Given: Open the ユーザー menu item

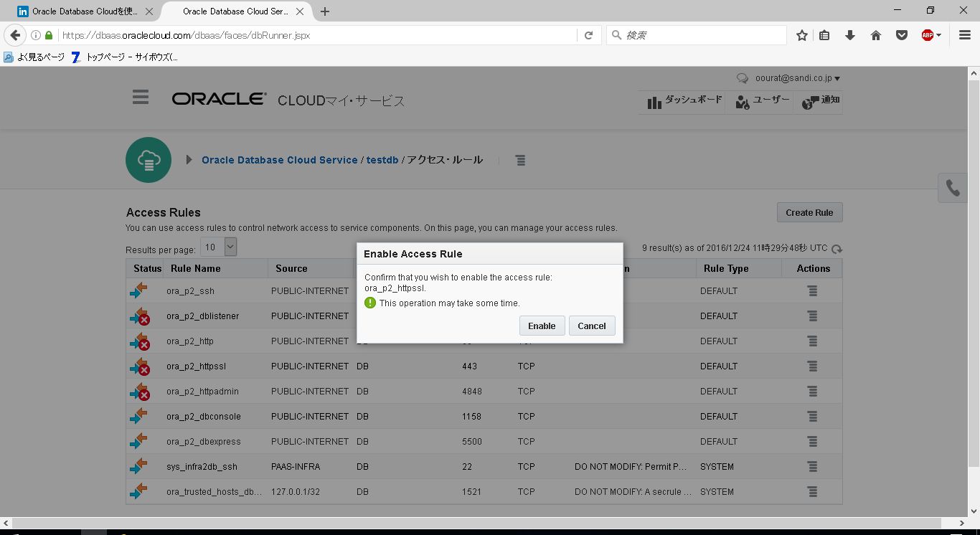Looking at the screenshot, I should point(763,102).
